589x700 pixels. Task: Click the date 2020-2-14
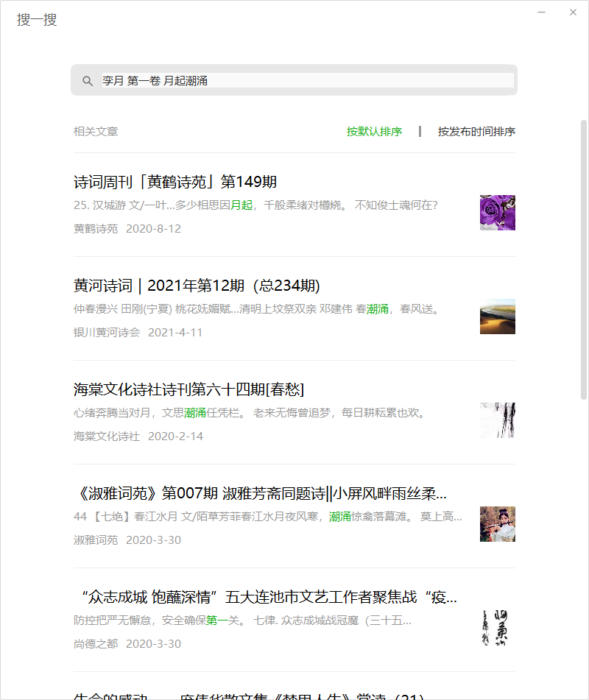coord(175,436)
